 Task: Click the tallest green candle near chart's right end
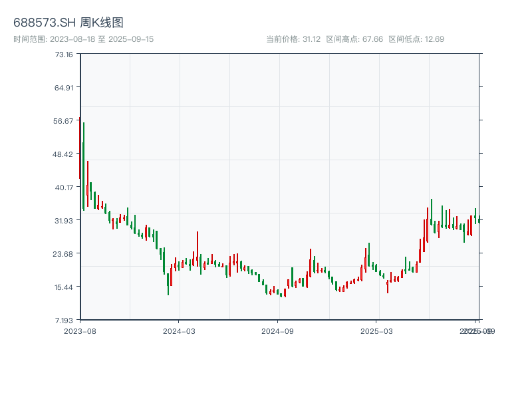pos(431,212)
